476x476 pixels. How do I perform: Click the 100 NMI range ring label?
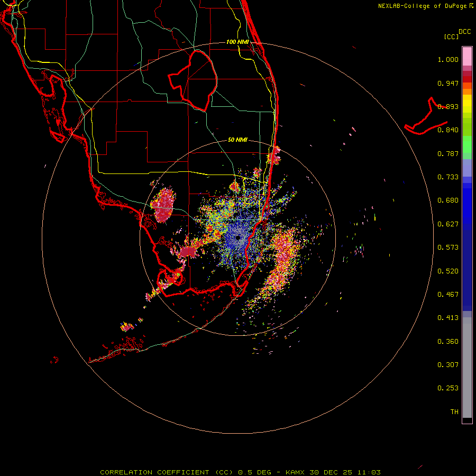(x=237, y=42)
